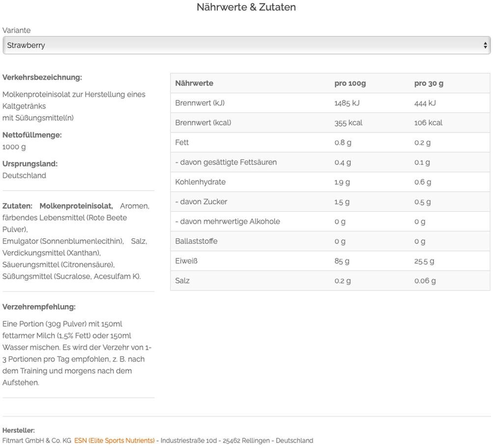Click the Ballaststoffe row label

(196, 241)
